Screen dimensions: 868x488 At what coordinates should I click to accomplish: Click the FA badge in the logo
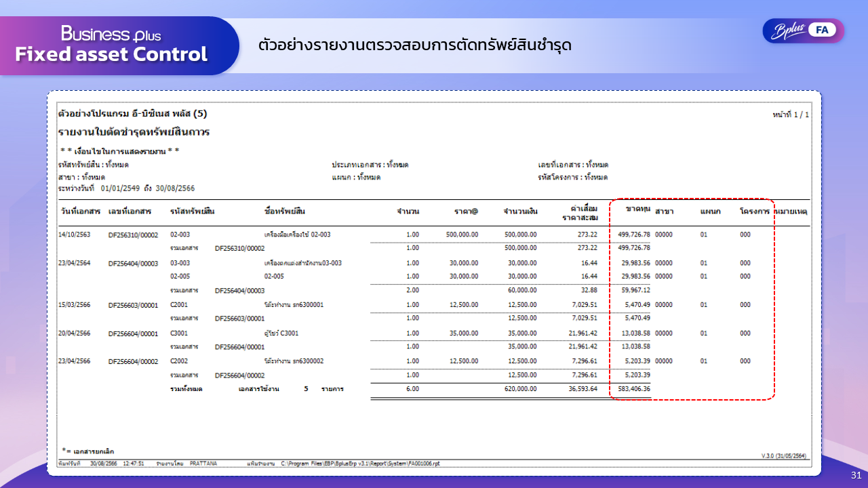[826, 30]
